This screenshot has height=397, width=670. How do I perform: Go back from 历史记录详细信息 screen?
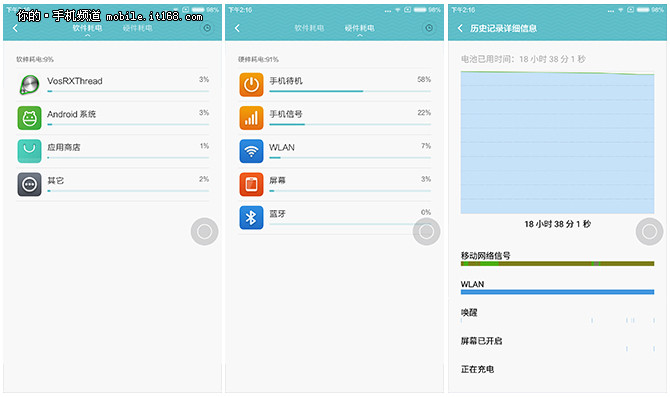click(x=460, y=28)
